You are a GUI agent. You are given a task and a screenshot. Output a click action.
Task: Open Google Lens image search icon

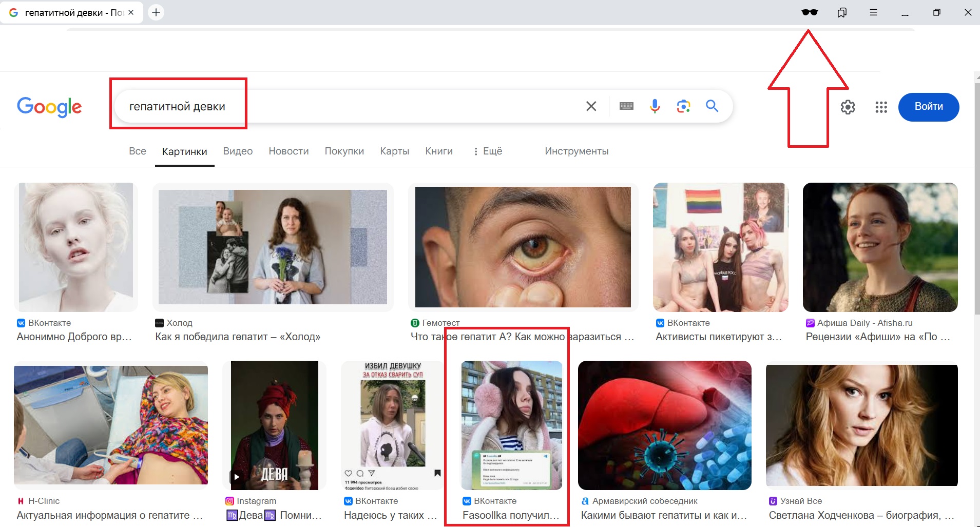click(683, 106)
